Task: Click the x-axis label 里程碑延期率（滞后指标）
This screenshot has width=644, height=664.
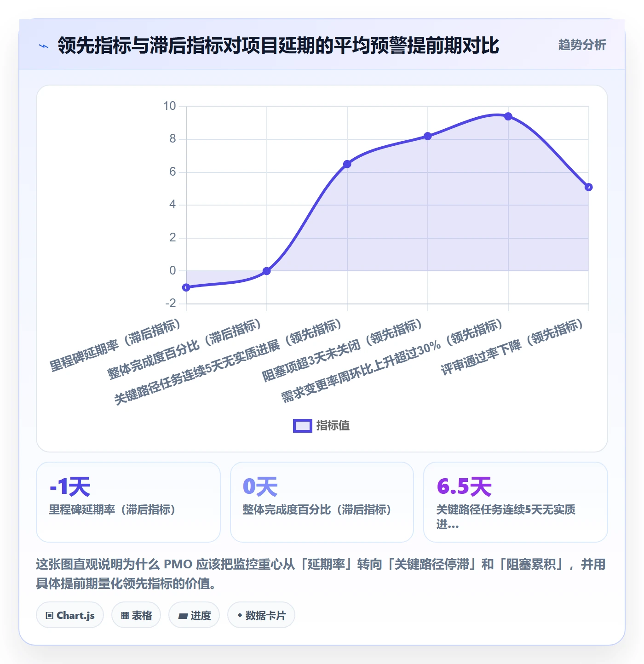Action: coord(115,345)
